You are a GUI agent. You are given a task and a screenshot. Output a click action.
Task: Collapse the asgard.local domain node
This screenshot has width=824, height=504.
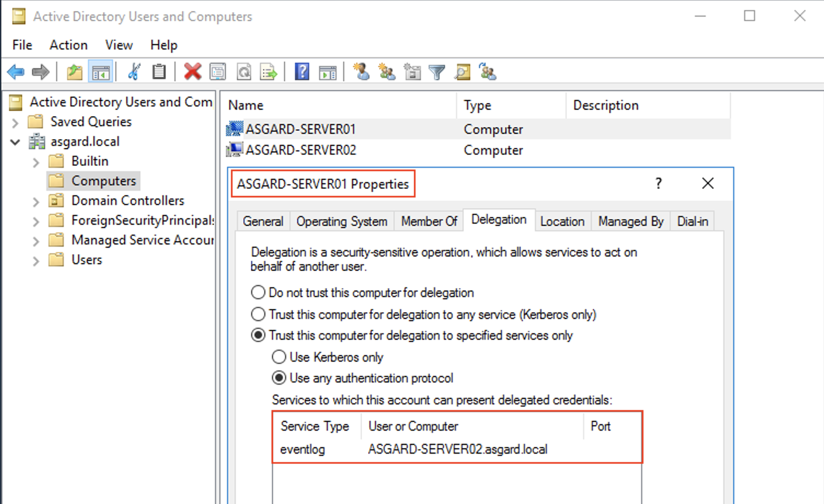15,142
